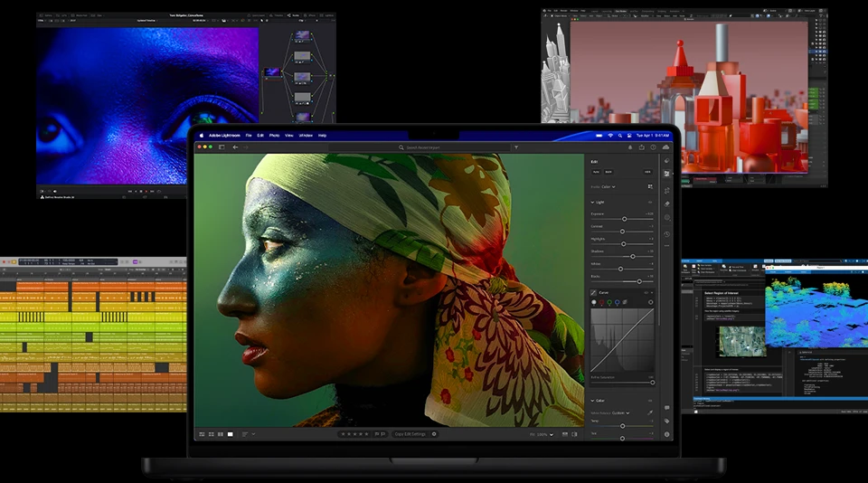868x483 pixels.
Task: Select the eyedropper white balance selector
Action: click(649, 412)
